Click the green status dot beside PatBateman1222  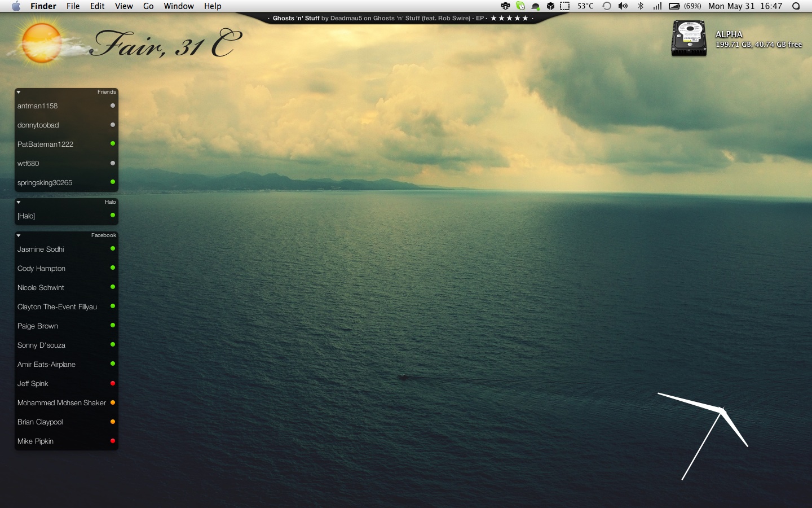(113, 144)
